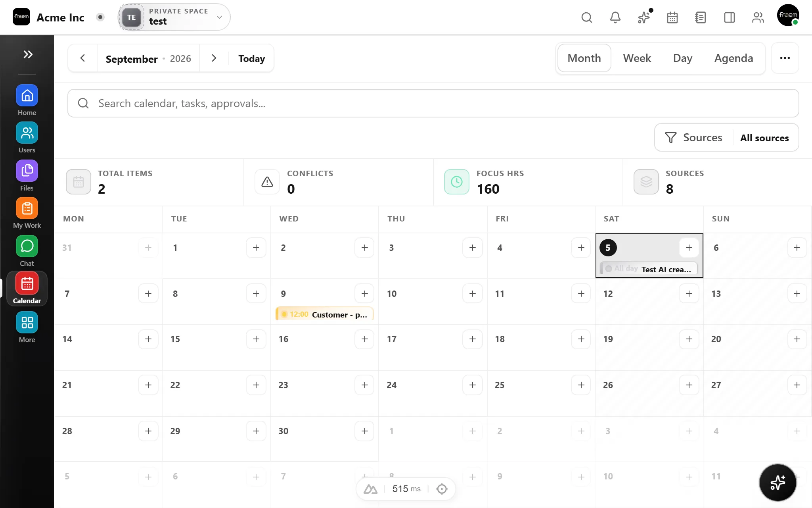Open the notes list icon in top bar

[x=701, y=17]
